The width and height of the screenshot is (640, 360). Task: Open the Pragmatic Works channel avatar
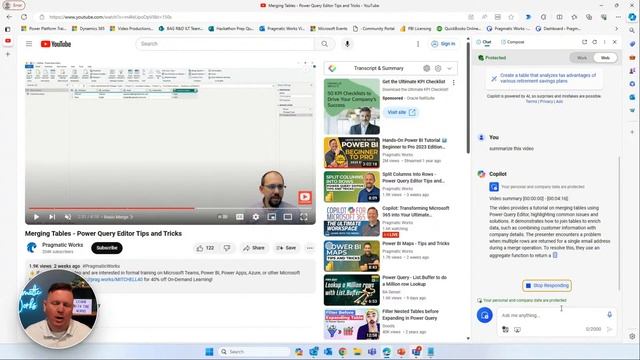(x=32, y=248)
